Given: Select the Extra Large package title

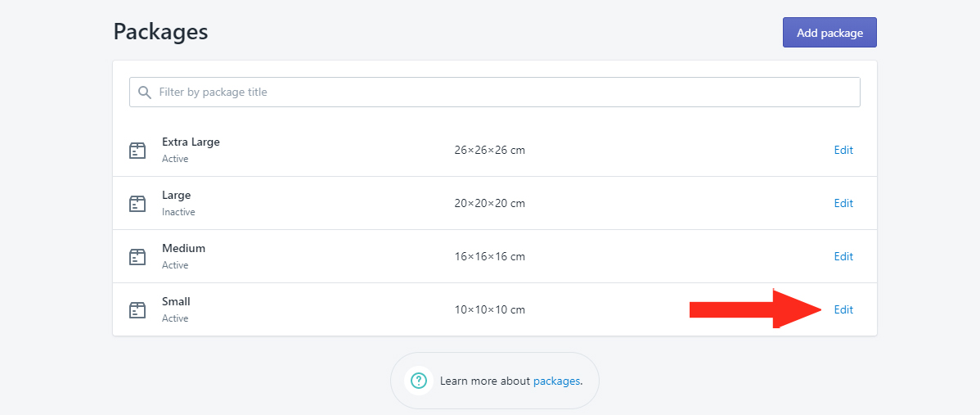Looking at the screenshot, I should 191,142.
